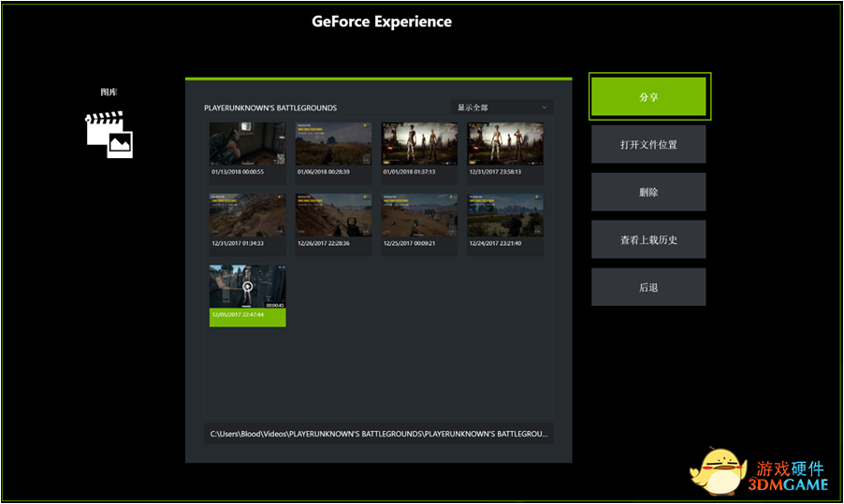
Task: Select the thumbnail dated 12/25/2017 00:09:21
Action: pyautogui.click(x=419, y=215)
